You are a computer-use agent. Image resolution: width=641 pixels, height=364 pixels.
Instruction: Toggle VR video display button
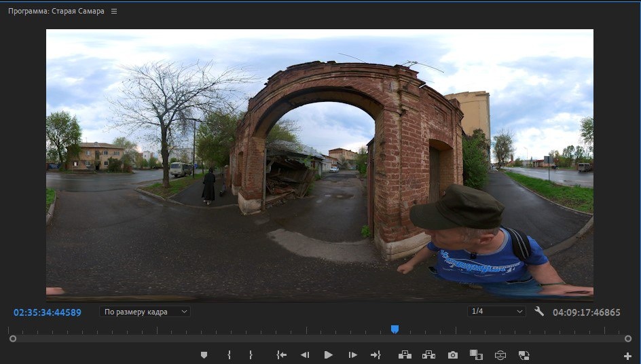pyautogui.click(x=500, y=355)
